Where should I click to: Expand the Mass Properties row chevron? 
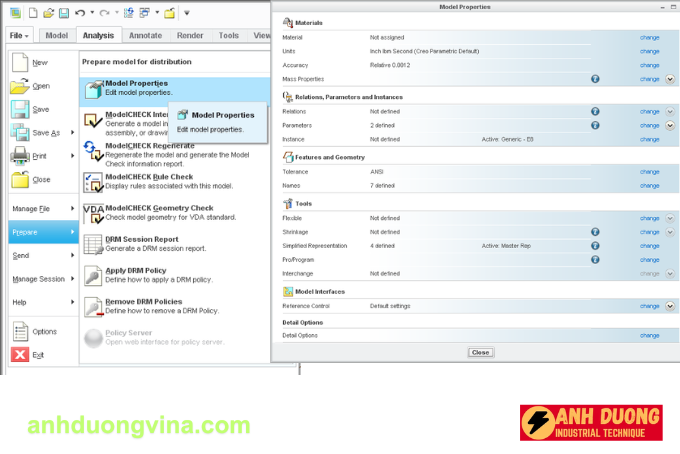click(670, 78)
